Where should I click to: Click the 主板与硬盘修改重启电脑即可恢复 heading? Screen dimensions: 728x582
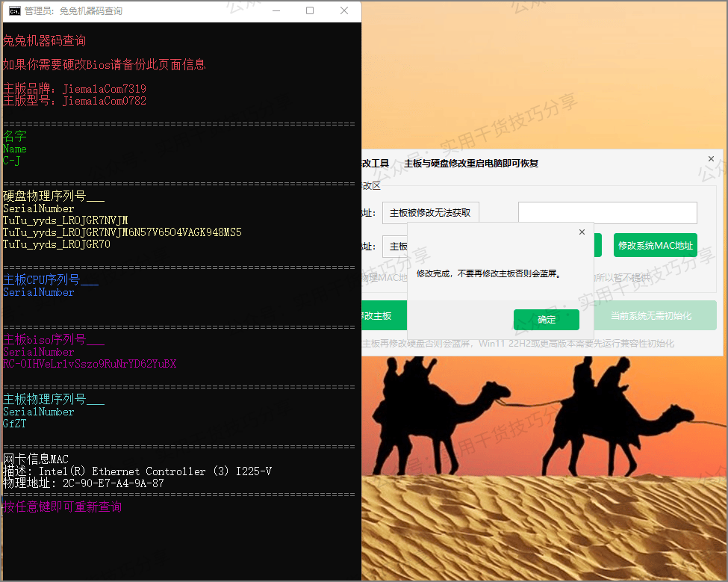tap(470, 164)
